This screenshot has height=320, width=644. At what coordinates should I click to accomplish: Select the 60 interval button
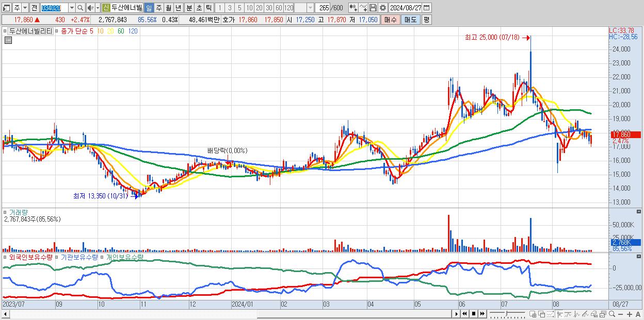[x=279, y=8]
